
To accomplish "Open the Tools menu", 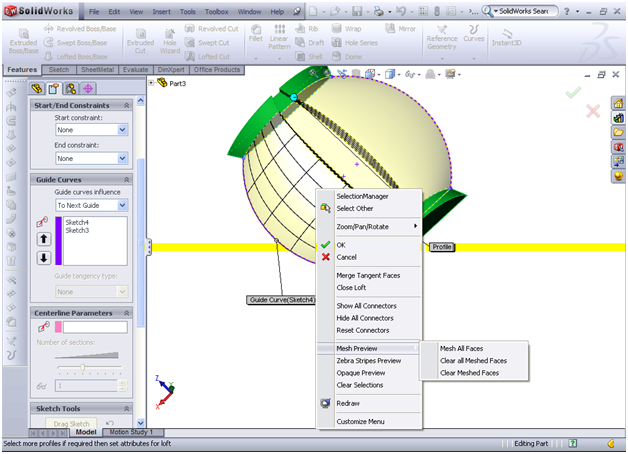I will (187, 12).
